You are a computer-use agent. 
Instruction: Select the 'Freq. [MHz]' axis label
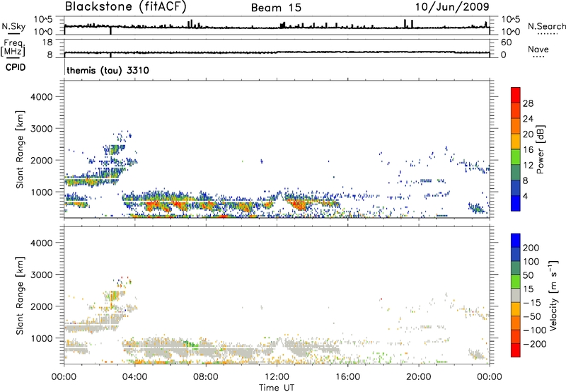pyautogui.click(x=13, y=47)
